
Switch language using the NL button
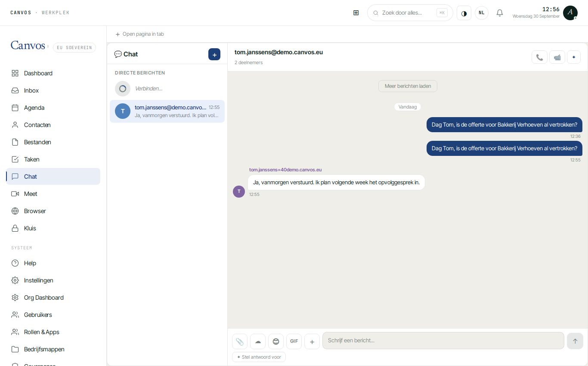click(x=482, y=13)
